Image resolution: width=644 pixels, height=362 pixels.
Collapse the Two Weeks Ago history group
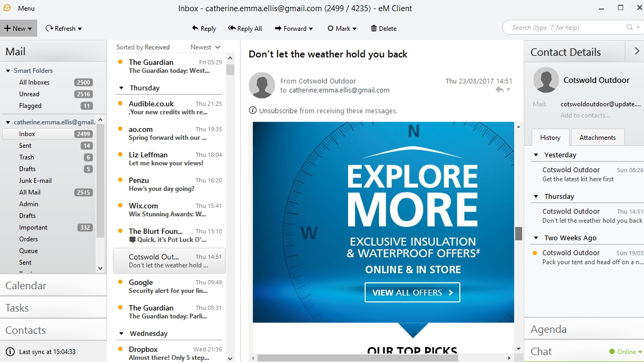(x=536, y=238)
